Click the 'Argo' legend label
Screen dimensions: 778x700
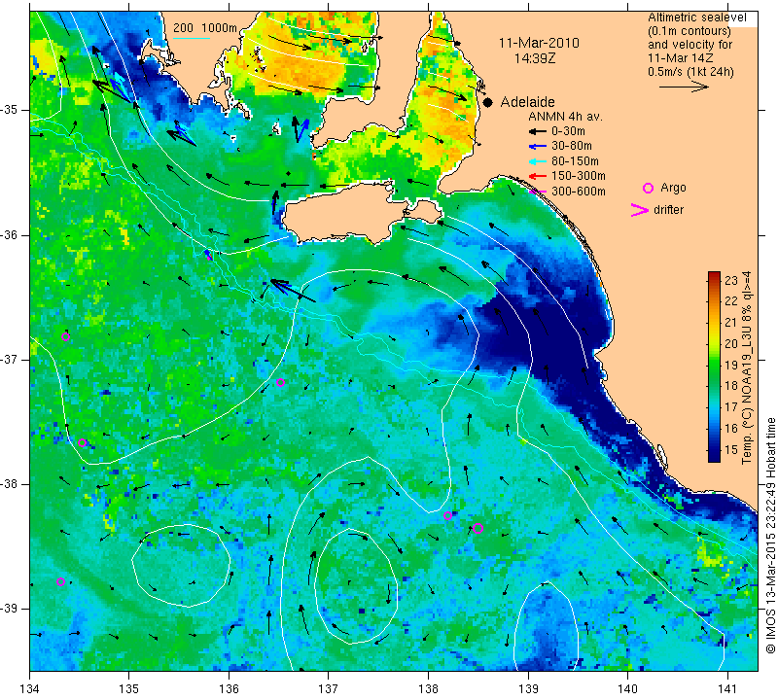tap(673, 188)
